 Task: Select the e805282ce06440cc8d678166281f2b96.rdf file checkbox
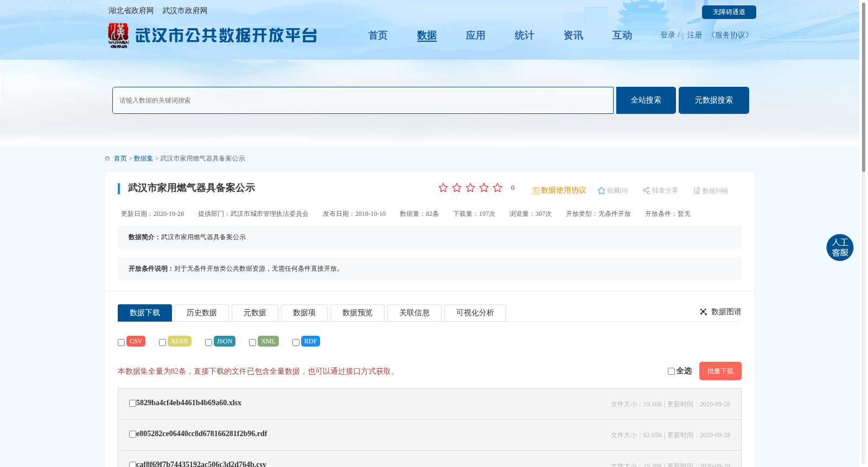(132, 434)
